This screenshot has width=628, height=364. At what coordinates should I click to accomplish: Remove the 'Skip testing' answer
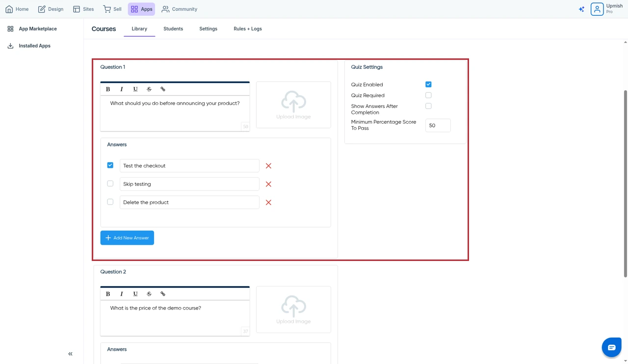click(x=268, y=184)
